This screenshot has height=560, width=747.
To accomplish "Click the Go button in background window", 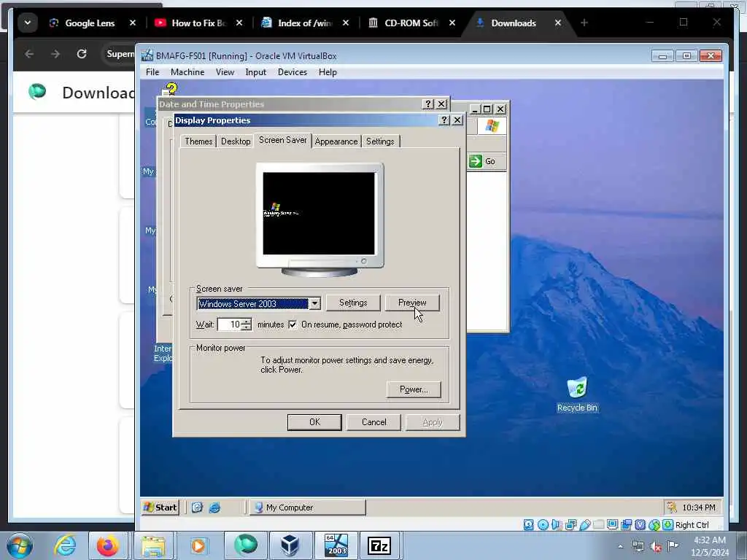I will point(483,161).
